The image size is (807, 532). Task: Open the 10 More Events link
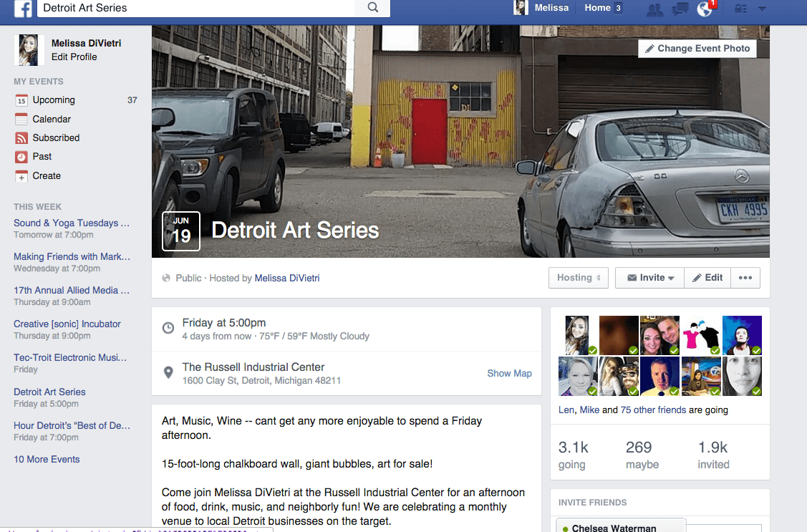tap(47, 460)
